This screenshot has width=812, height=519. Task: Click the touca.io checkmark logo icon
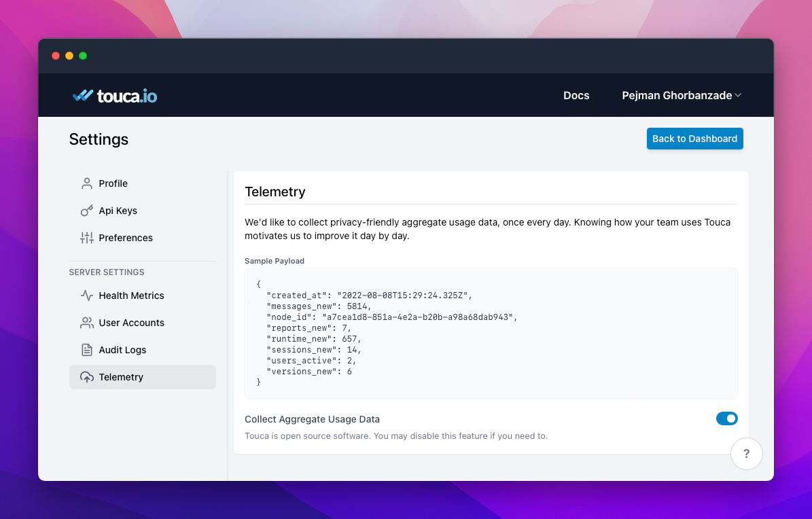(83, 95)
